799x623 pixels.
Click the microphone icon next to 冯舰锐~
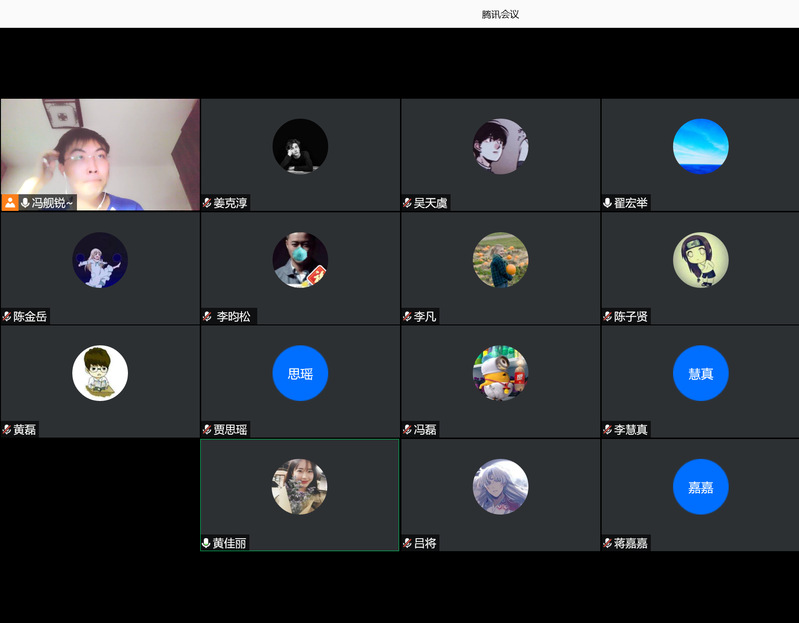tap(25, 203)
